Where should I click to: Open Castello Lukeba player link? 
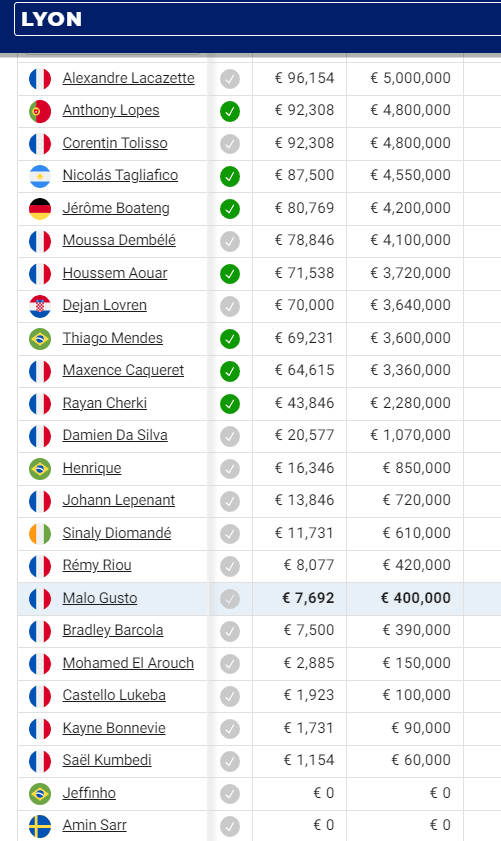coord(114,695)
